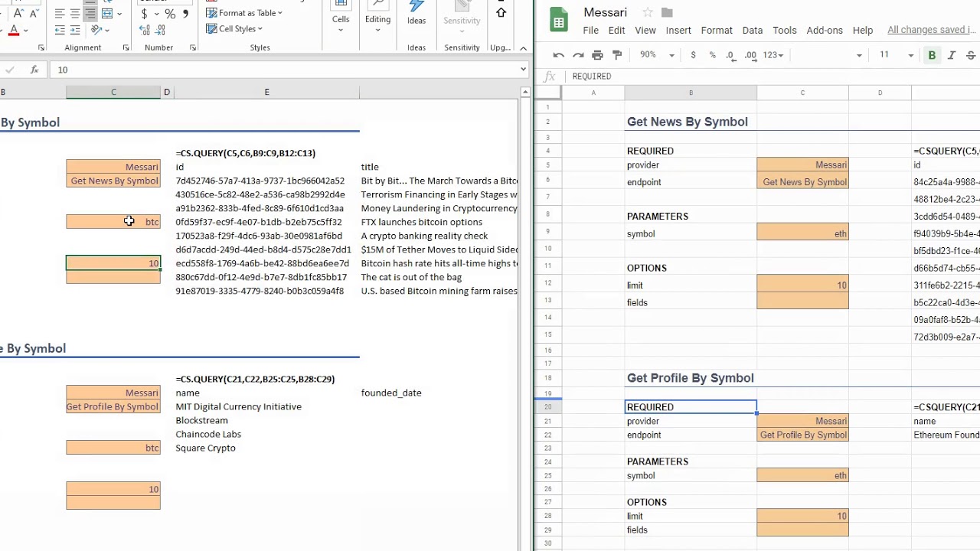Viewport: 980px width, 551px height.
Task: Open Format as Table dropdown in Excel
Action: tap(244, 13)
